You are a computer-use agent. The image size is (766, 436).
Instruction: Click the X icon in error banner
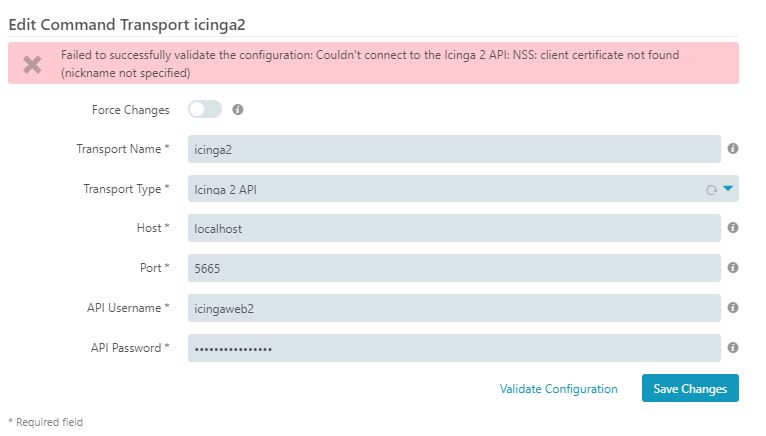pyautogui.click(x=32, y=64)
